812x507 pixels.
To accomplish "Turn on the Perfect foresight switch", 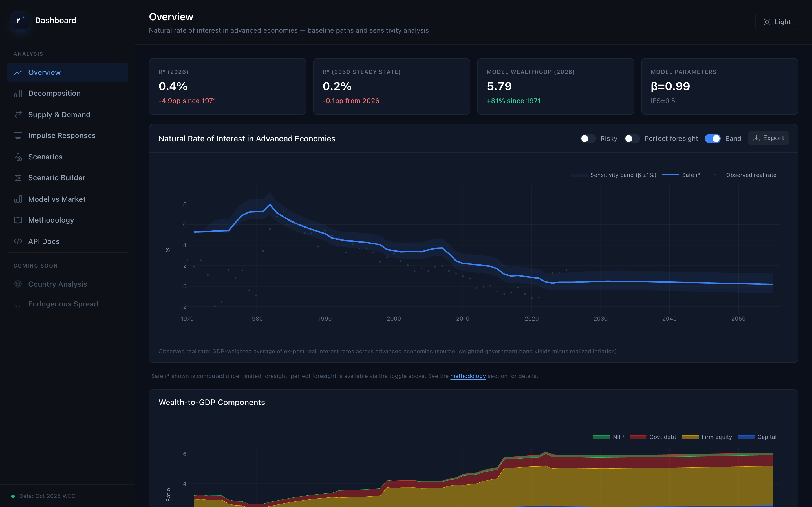I will (632, 139).
